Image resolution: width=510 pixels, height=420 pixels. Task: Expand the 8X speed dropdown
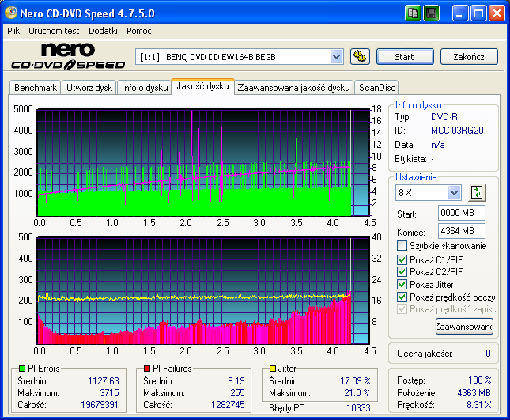454,192
